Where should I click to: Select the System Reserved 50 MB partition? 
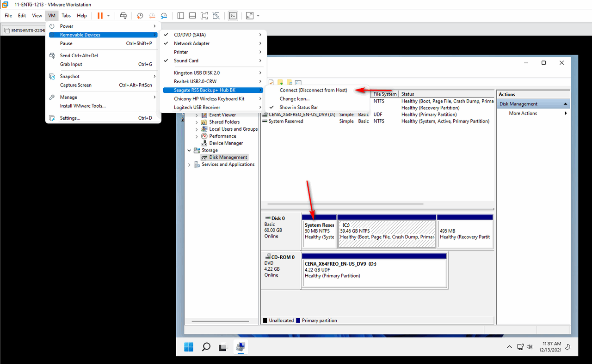[x=319, y=231]
